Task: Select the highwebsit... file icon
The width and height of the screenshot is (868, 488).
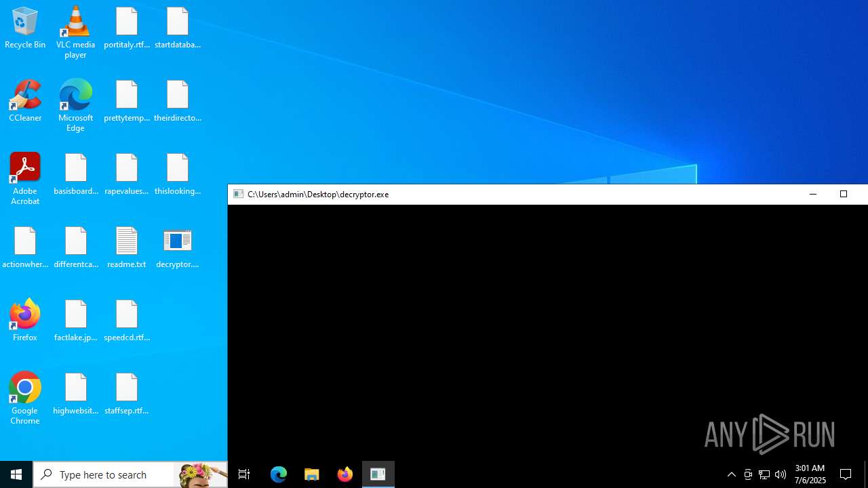Action: tap(76, 394)
